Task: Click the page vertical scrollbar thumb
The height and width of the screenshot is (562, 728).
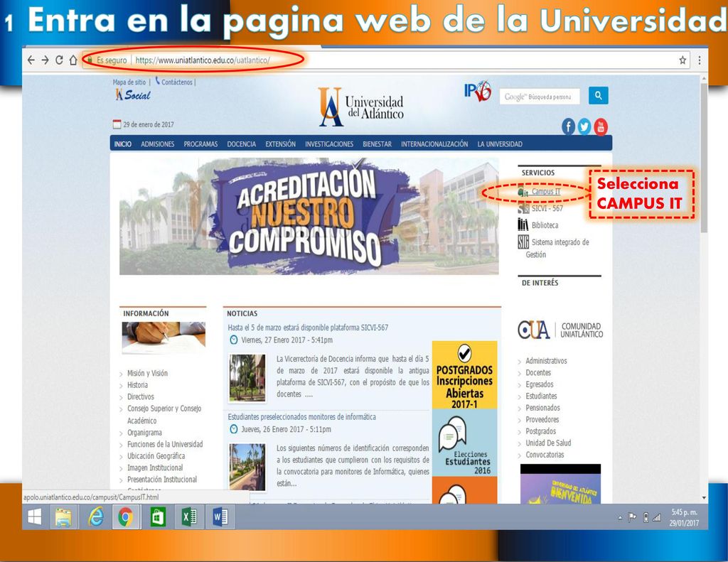Action: tap(704, 158)
